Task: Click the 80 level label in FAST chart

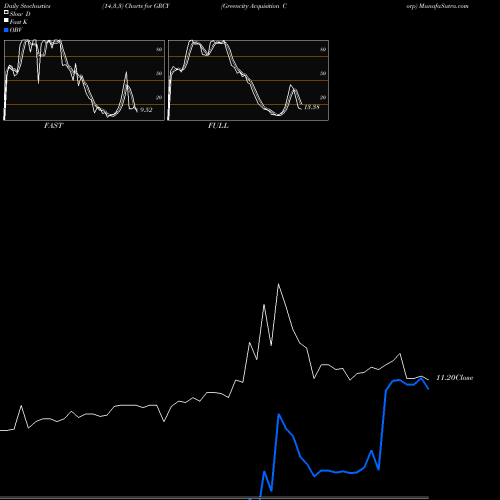Action: (x=159, y=49)
